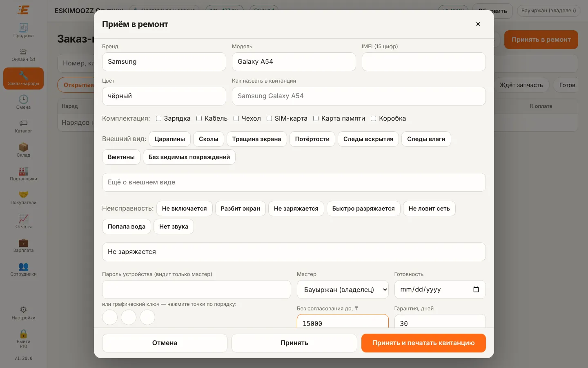The height and width of the screenshot is (368, 588).
Task: Open the Настройки gear icon
Action: pyautogui.click(x=23, y=313)
